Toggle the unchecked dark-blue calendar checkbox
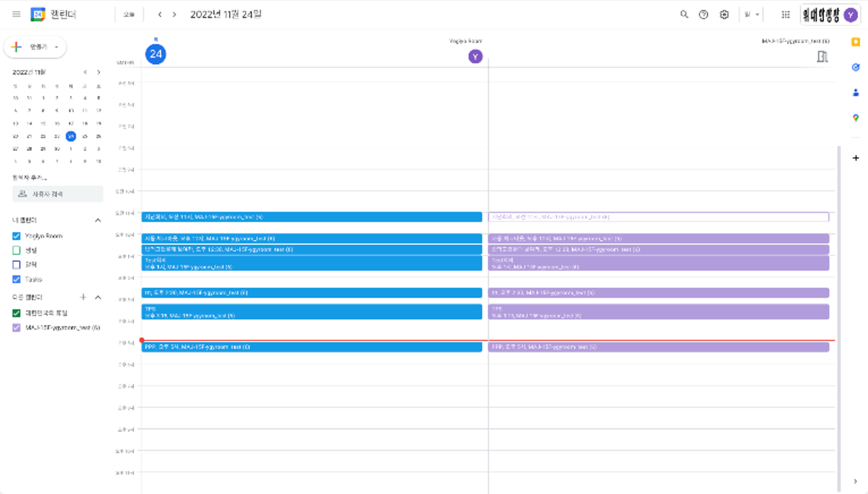The width and height of the screenshot is (868, 494). [16, 265]
